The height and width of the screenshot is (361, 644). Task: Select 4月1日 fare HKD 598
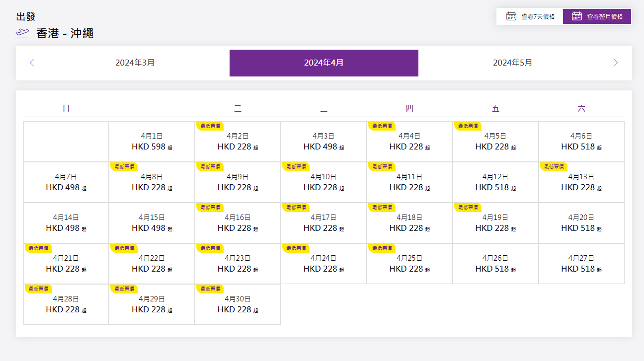[x=152, y=142]
